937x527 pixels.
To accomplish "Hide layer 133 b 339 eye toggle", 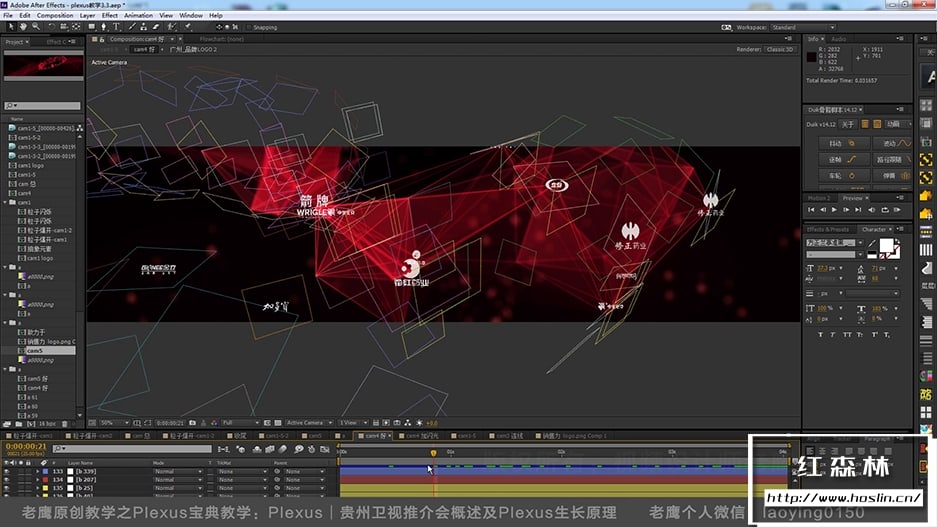I will coord(7,471).
